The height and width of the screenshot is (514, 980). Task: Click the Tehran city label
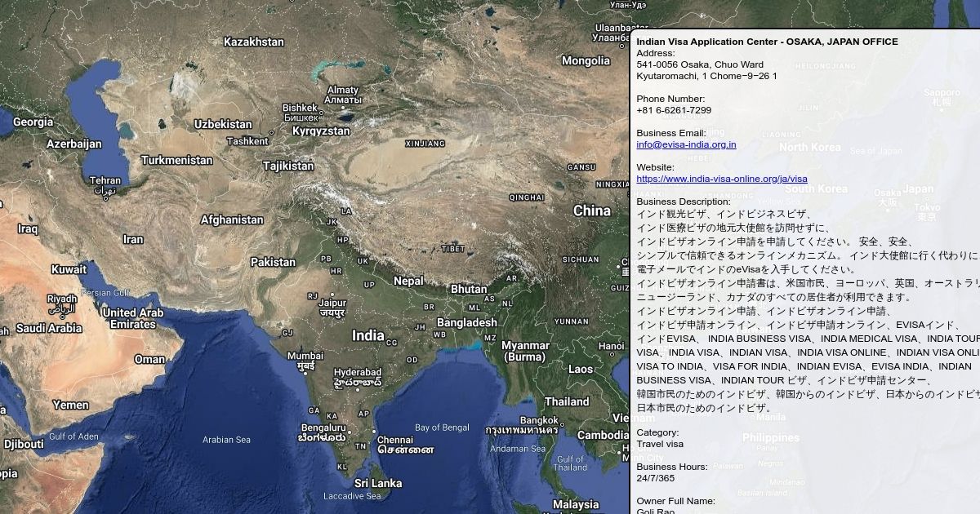pyautogui.click(x=105, y=185)
